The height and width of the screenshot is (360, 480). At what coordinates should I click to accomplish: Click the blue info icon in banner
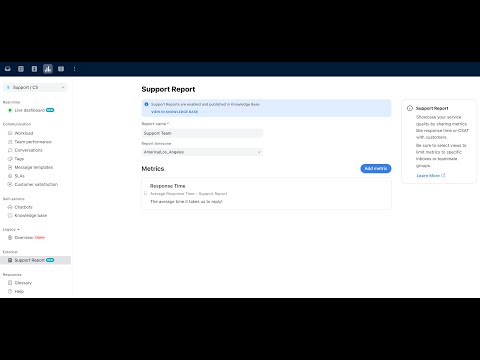[x=146, y=104]
